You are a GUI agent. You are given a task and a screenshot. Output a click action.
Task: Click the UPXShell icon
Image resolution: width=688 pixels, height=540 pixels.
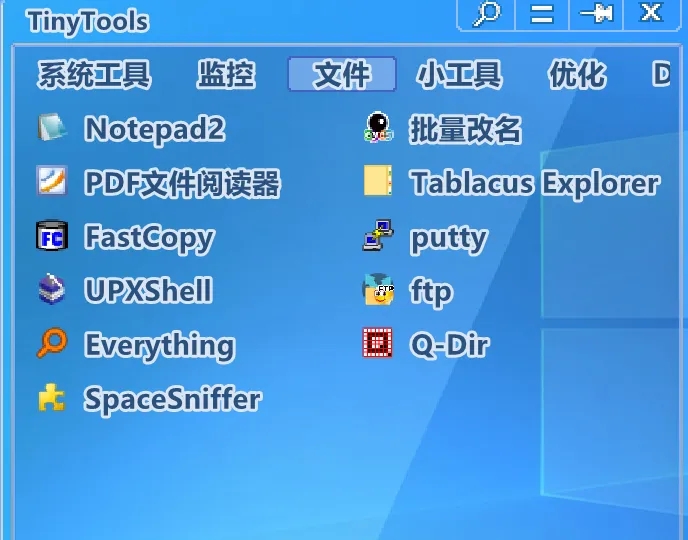pos(52,289)
